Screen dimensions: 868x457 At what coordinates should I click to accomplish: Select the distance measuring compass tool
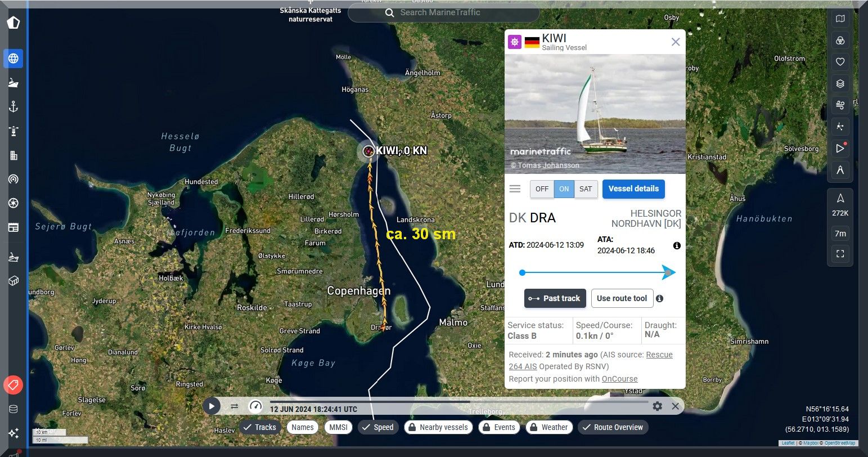click(x=840, y=170)
